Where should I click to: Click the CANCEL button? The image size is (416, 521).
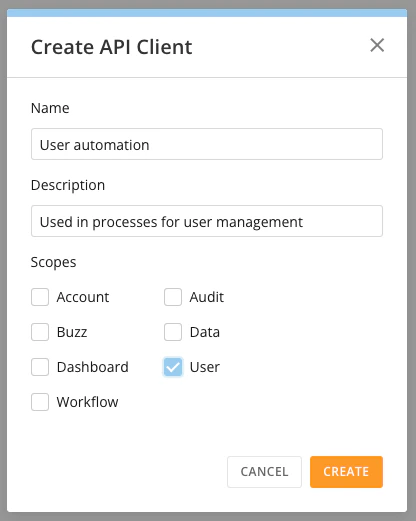[x=264, y=472]
